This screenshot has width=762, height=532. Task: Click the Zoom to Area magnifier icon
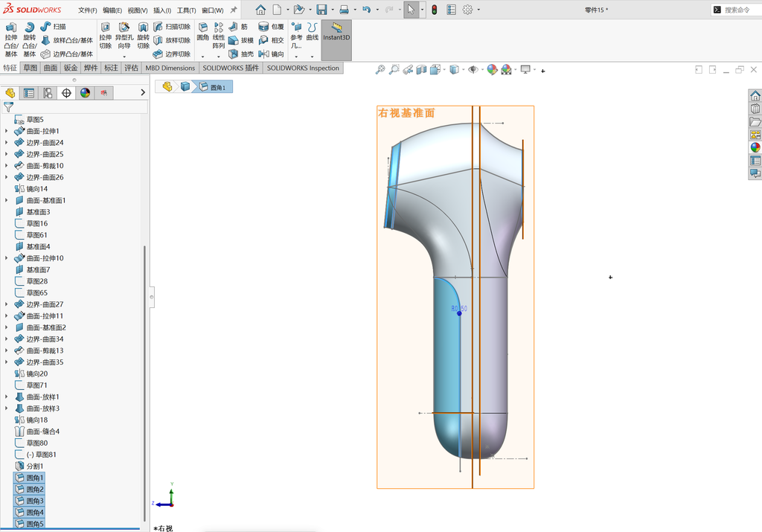coord(394,70)
